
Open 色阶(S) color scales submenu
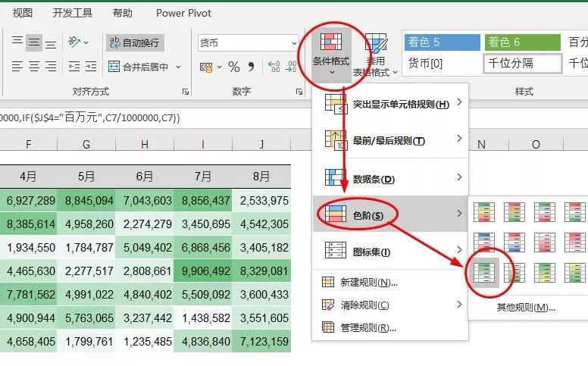click(390, 214)
